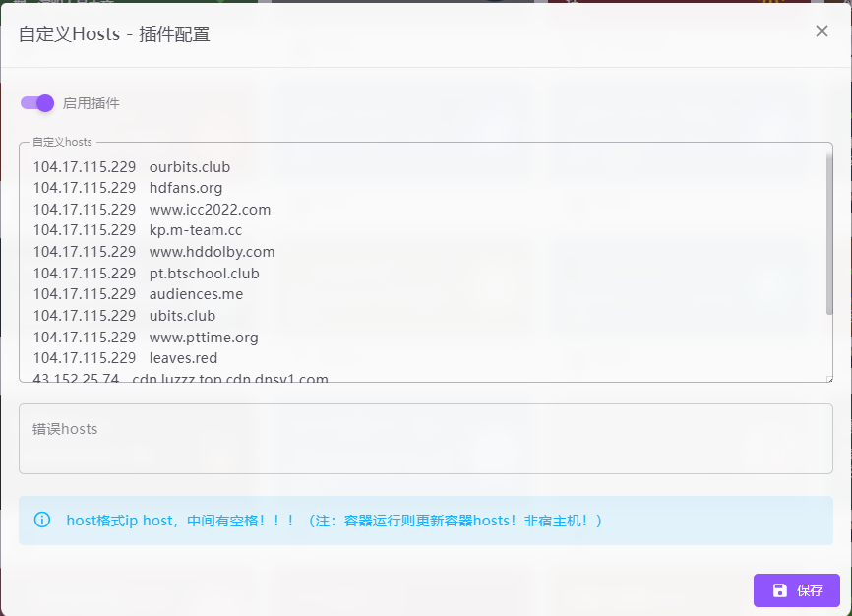Close the 自定义Hosts plugin config dialog

coord(822,31)
